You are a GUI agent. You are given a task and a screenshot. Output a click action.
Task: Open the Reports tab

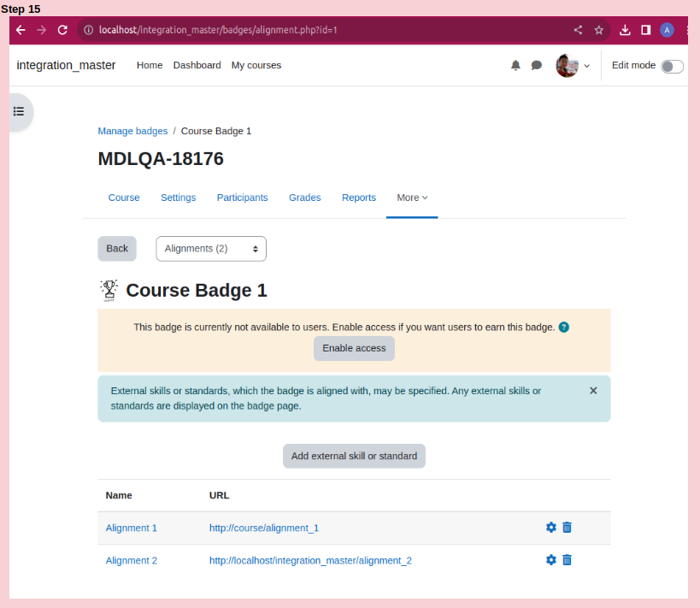click(x=359, y=198)
